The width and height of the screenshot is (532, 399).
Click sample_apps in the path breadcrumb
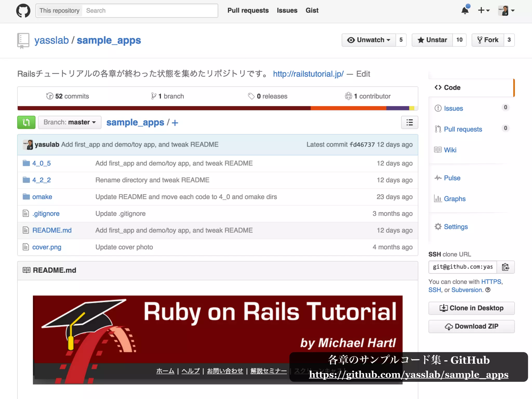coord(135,122)
